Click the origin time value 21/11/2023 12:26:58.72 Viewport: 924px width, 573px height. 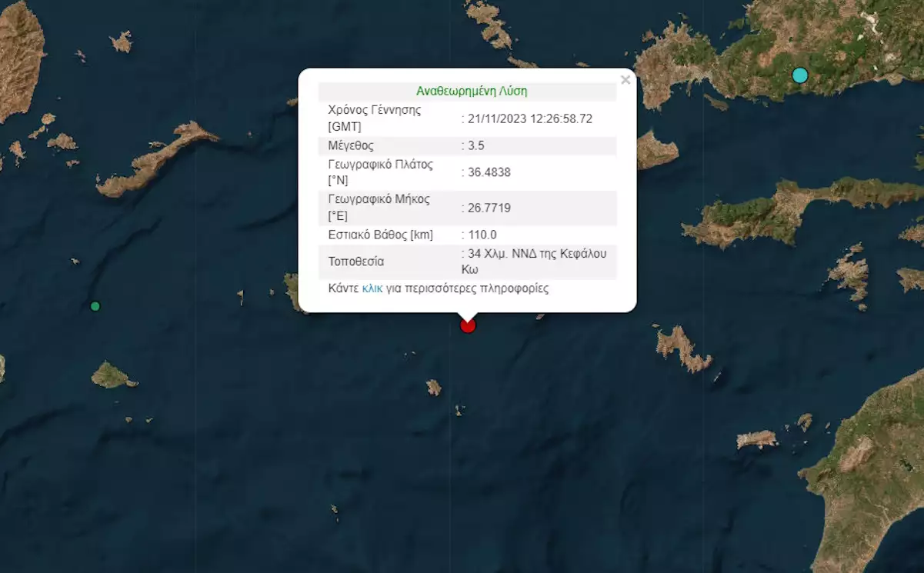pos(529,118)
